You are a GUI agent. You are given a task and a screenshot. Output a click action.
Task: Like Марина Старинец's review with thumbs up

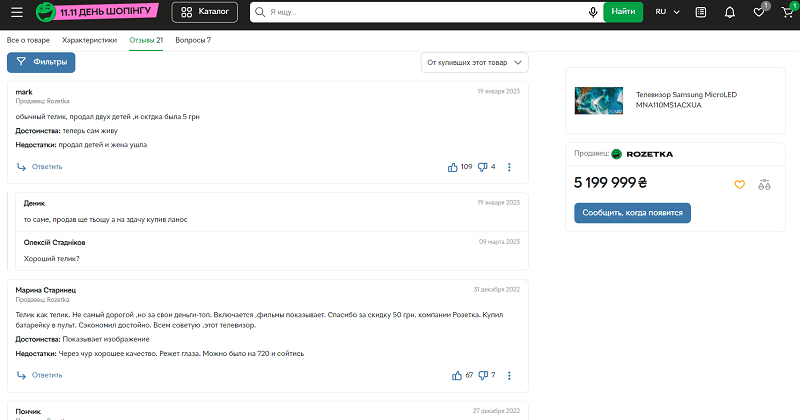(x=457, y=376)
